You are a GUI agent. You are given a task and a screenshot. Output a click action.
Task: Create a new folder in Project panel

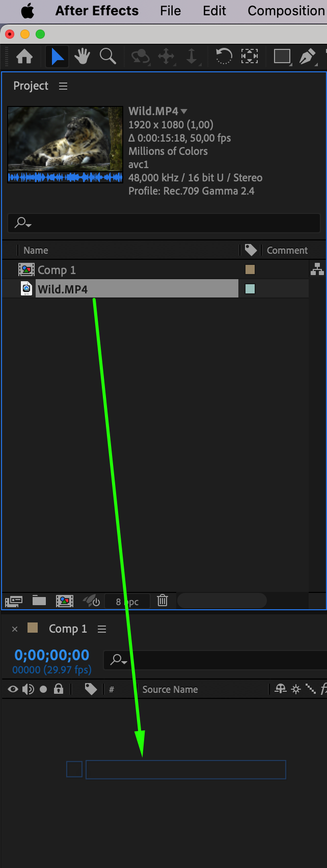[39, 601]
